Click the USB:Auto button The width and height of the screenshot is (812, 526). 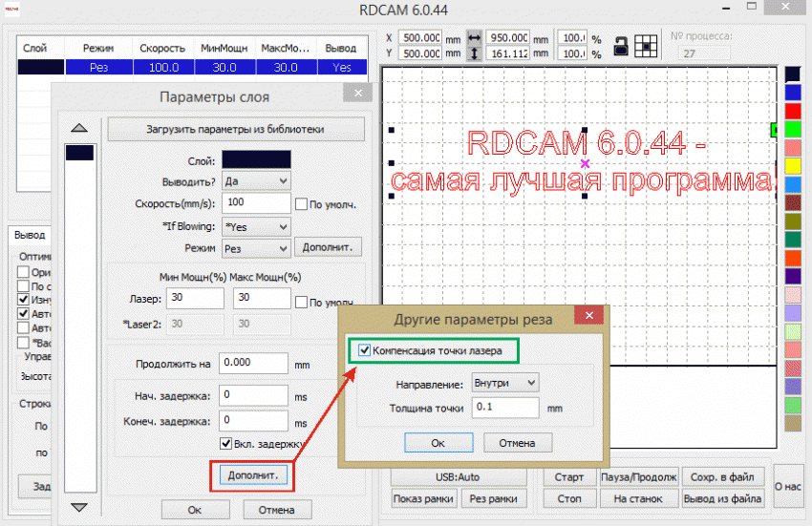click(459, 476)
